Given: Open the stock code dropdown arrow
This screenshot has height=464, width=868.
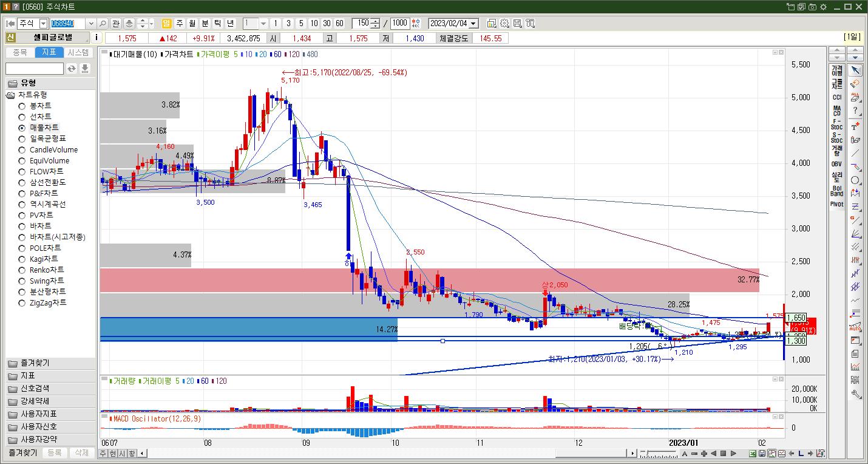Looking at the screenshot, I should pos(91,23).
